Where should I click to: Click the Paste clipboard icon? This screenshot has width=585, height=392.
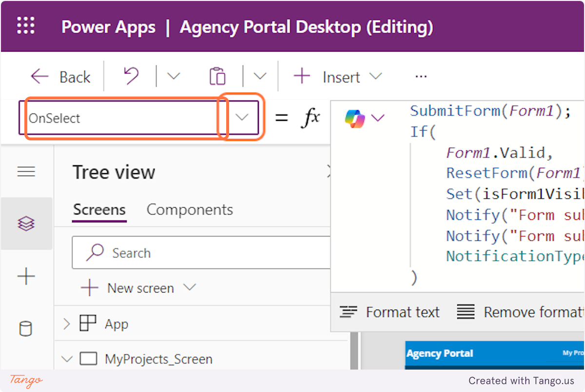[217, 77]
